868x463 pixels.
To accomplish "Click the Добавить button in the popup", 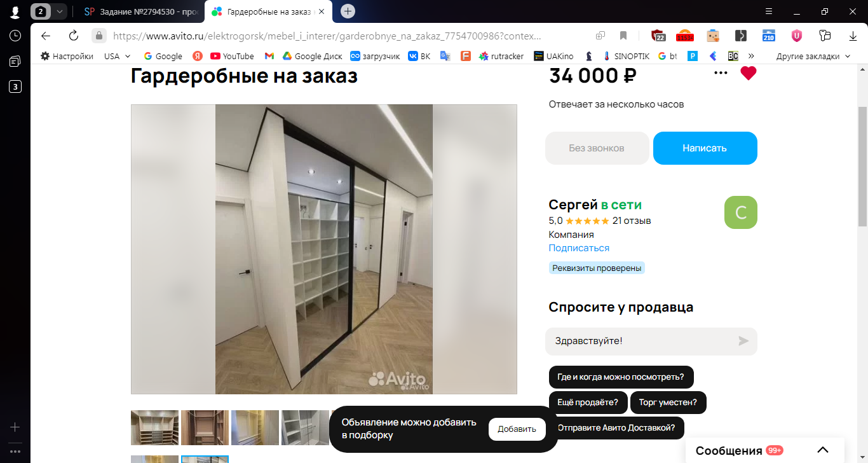I will pos(517,429).
